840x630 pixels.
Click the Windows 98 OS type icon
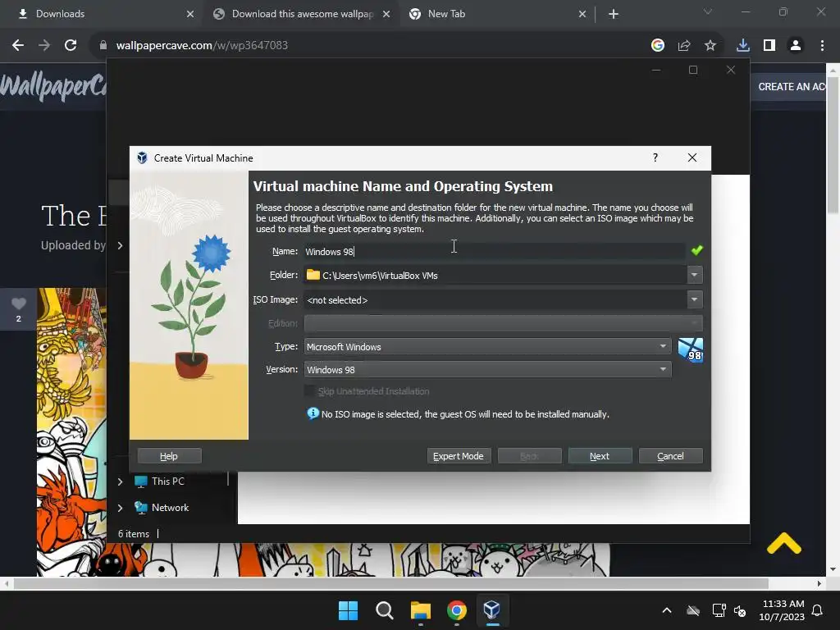point(690,349)
